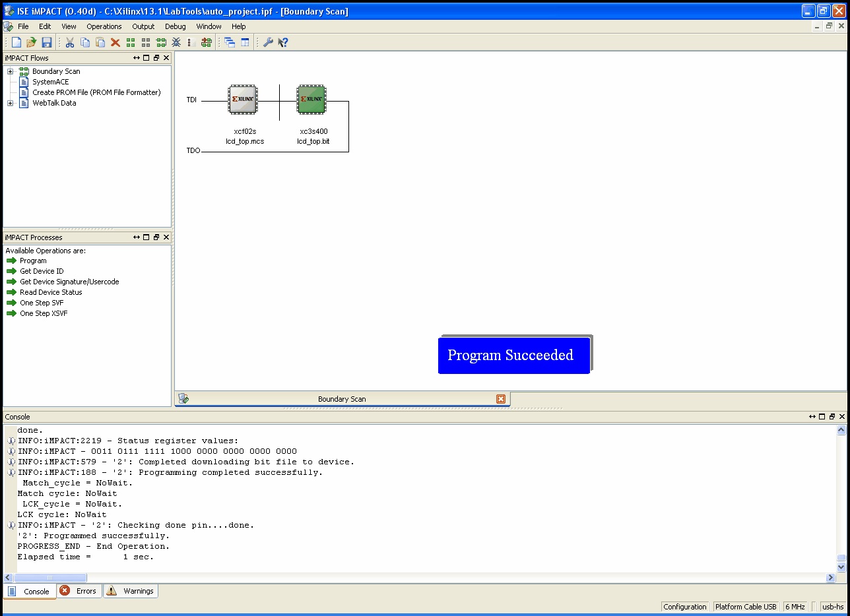
Task: Open the Debug menu
Action: pyautogui.click(x=176, y=26)
